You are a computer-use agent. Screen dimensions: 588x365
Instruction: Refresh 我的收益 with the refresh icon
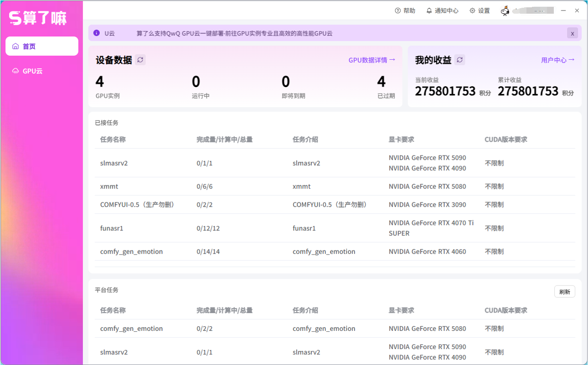pos(459,60)
